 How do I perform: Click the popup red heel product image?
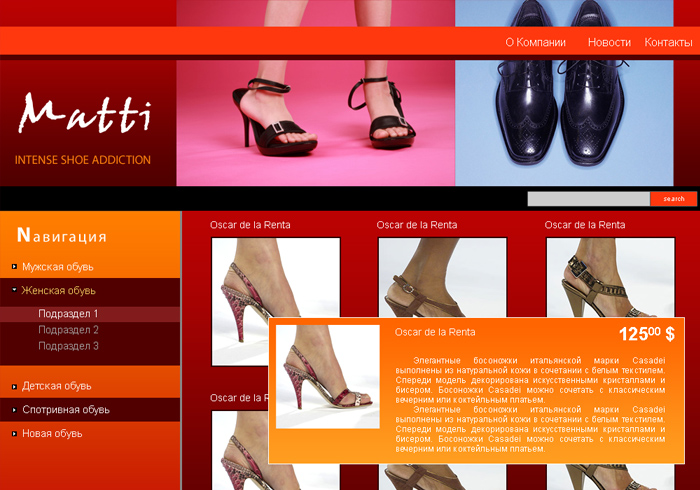tap(328, 377)
